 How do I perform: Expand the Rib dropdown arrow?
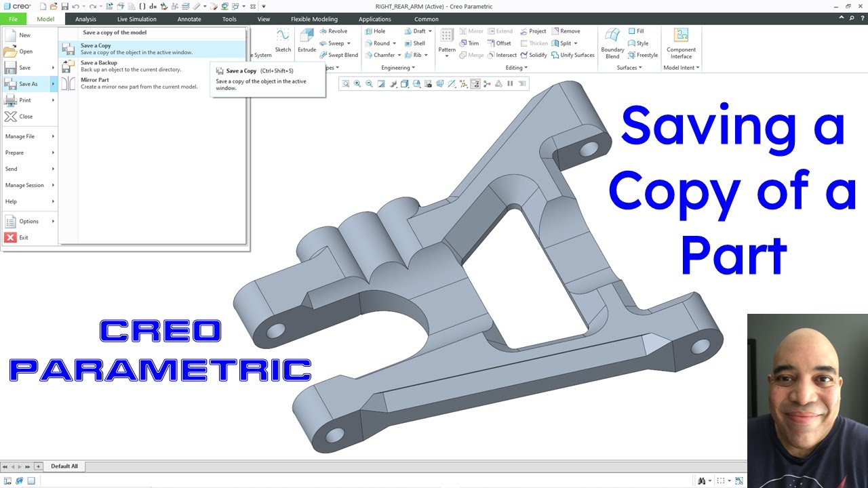(427, 56)
